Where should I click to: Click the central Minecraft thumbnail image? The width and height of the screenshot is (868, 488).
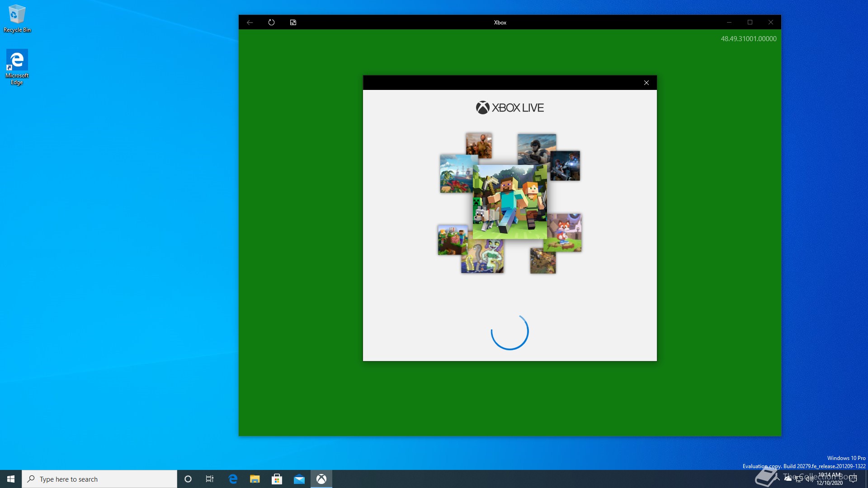pyautogui.click(x=509, y=202)
